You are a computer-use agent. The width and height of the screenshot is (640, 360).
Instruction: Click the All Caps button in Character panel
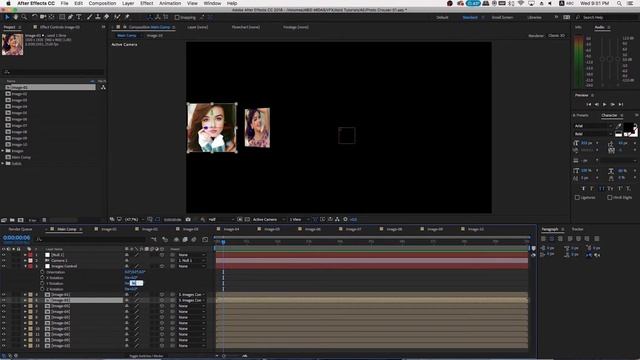coord(602,189)
